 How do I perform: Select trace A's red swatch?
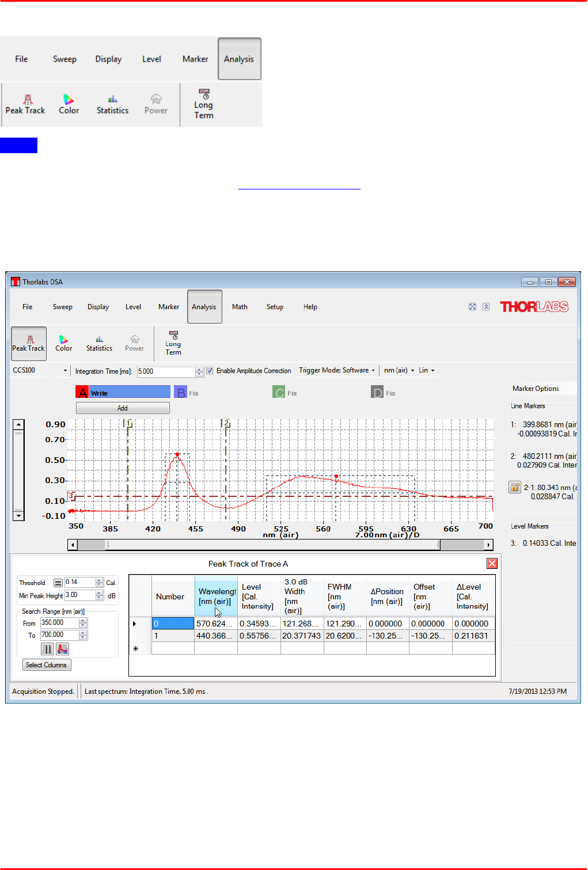pyautogui.click(x=82, y=392)
